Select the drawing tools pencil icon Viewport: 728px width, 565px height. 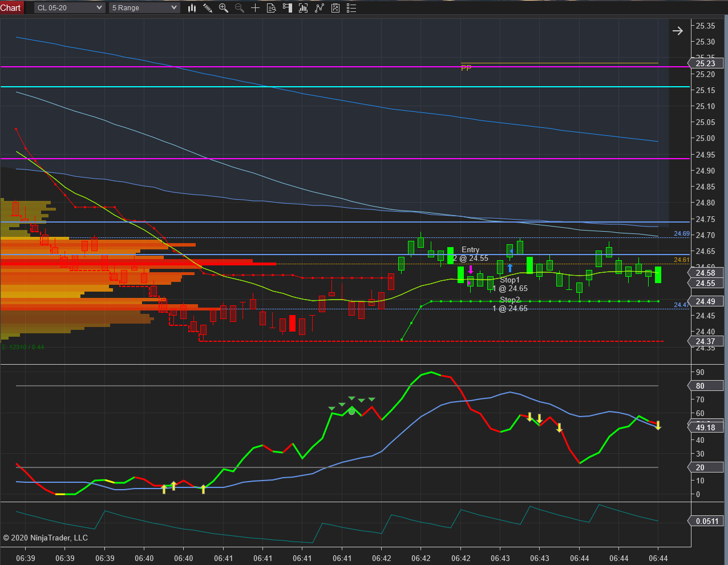coord(208,8)
